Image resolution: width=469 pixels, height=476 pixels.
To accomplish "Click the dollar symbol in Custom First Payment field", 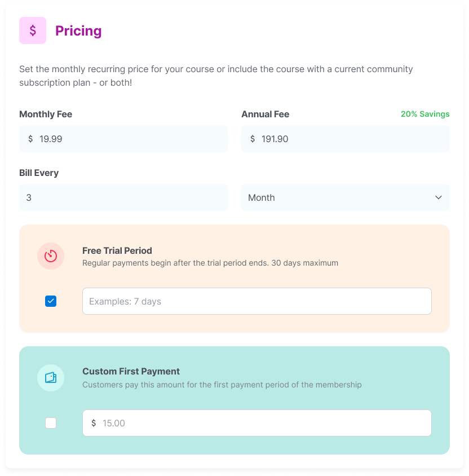I will 94,423.
